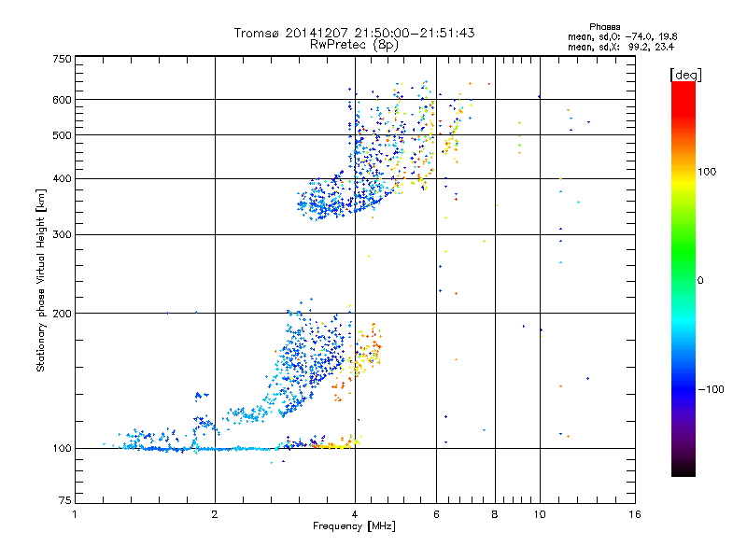The height and width of the screenshot is (560, 747).
Task: Click the x-axis tick label "1"
Action: 75,514
